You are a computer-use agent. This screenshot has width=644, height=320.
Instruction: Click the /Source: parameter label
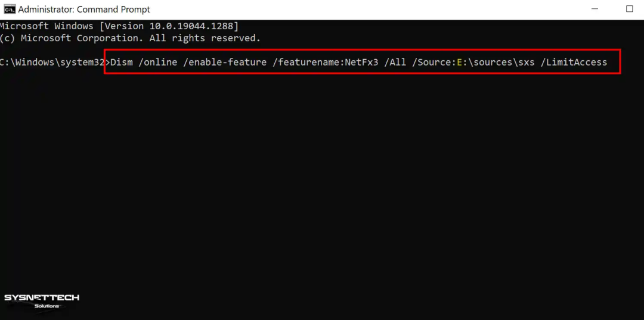(434, 62)
